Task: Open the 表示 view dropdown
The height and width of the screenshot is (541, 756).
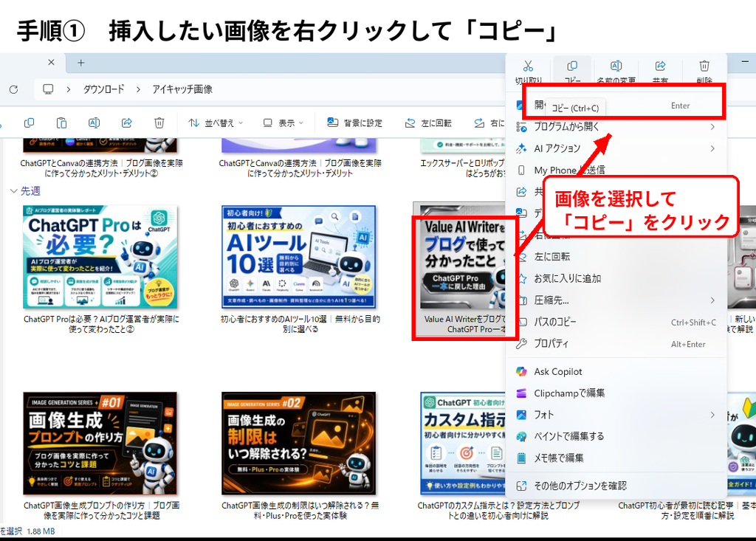Action: tap(283, 123)
